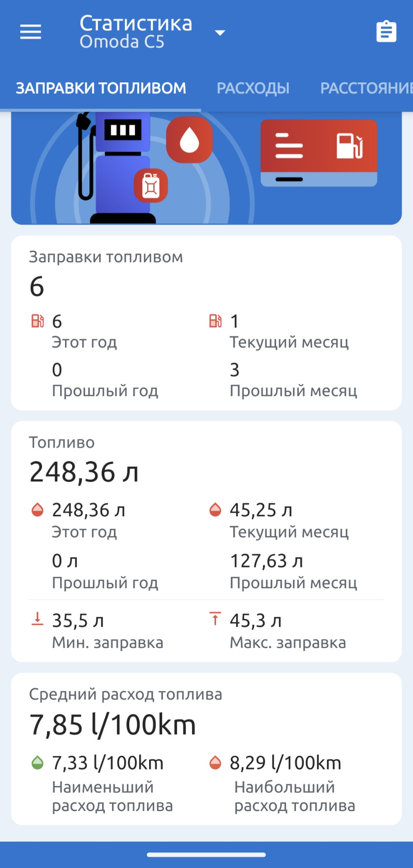This screenshot has height=868, width=413.
Task: Tap the red fuel receipt card illustration
Action: click(319, 152)
